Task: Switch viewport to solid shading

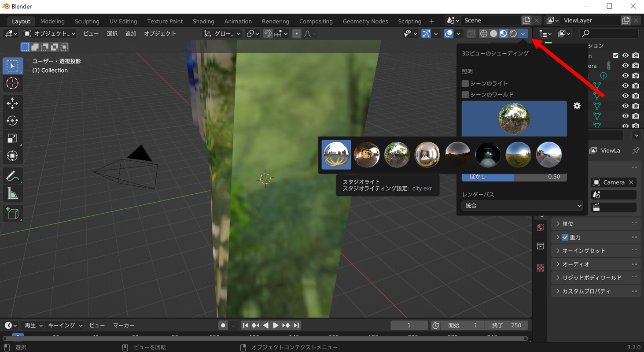Action: tap(493, 33)
